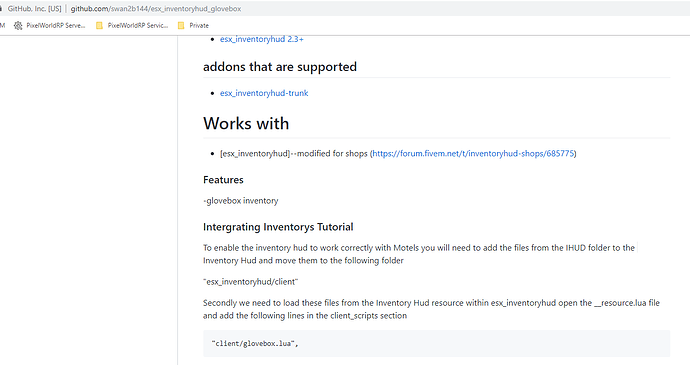This screenshot has width=690, height=365.
Task: Click the paragraph starting 'To enable the inventory hud'
Action: (x=419, y=254)
